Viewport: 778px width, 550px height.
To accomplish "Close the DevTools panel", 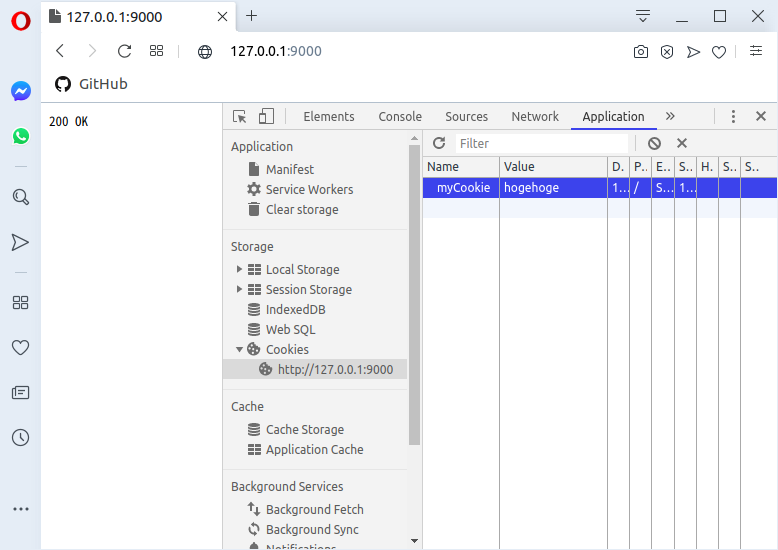I will point(761,116).
